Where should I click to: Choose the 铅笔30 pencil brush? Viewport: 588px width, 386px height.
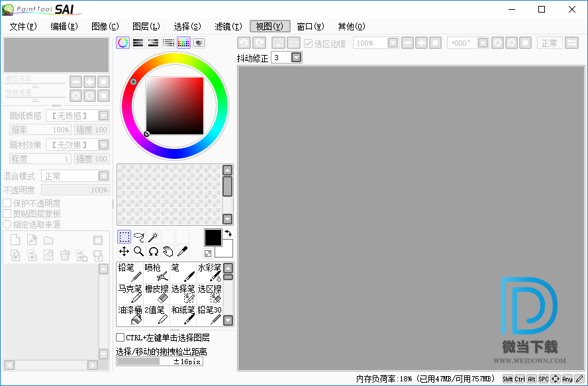(x=209, y=315)
